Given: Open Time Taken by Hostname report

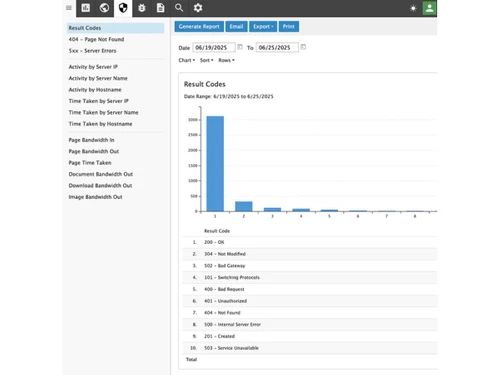Looking at the screenshot, I should point(100,124).
